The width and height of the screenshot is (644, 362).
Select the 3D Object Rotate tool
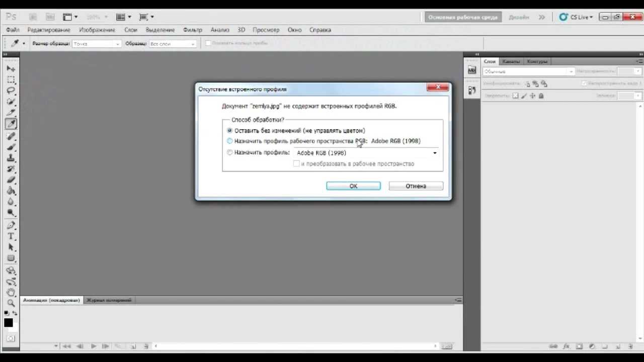click(11, 270)
